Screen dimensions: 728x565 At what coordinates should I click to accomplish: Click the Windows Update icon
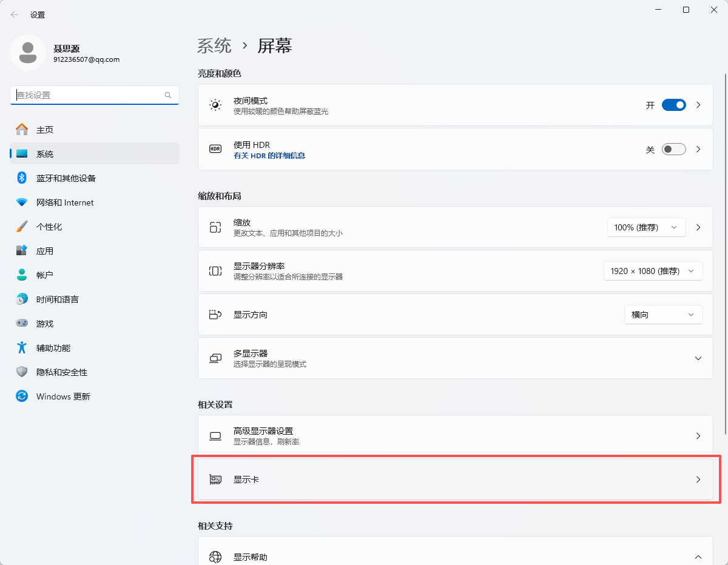[22, 396]
